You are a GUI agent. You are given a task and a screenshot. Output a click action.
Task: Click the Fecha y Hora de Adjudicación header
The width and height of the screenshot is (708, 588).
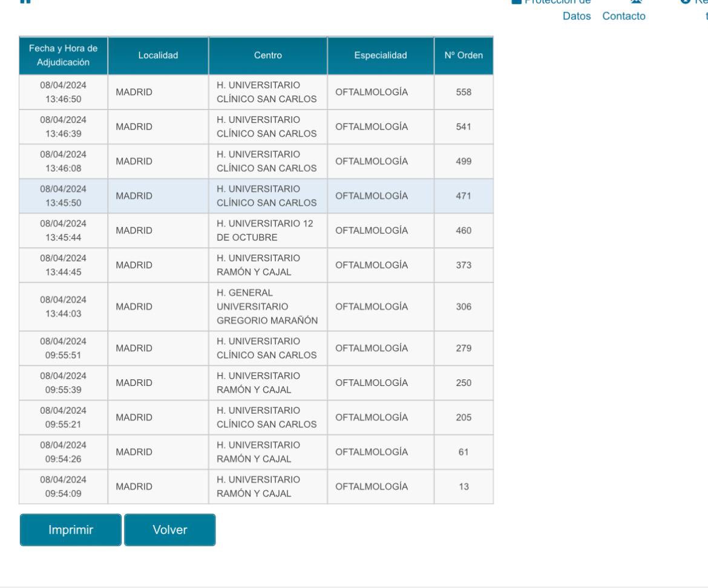[63, 56]
